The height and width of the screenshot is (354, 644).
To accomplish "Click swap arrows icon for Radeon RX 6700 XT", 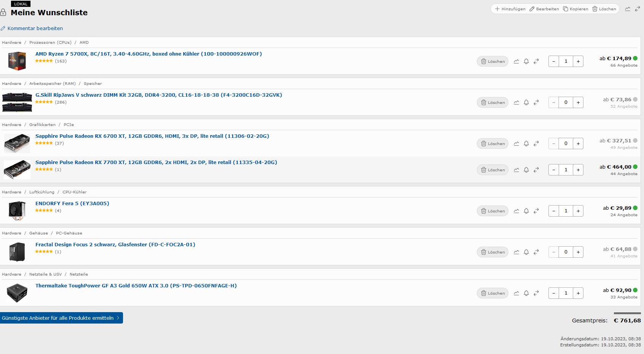I will tap(536, 144).
